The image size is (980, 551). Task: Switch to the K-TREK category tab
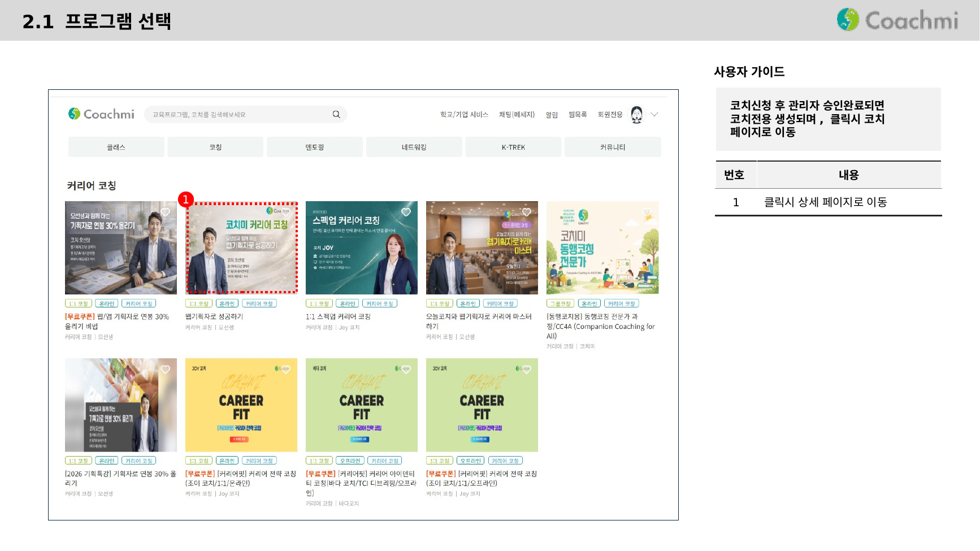coord(513,147)
